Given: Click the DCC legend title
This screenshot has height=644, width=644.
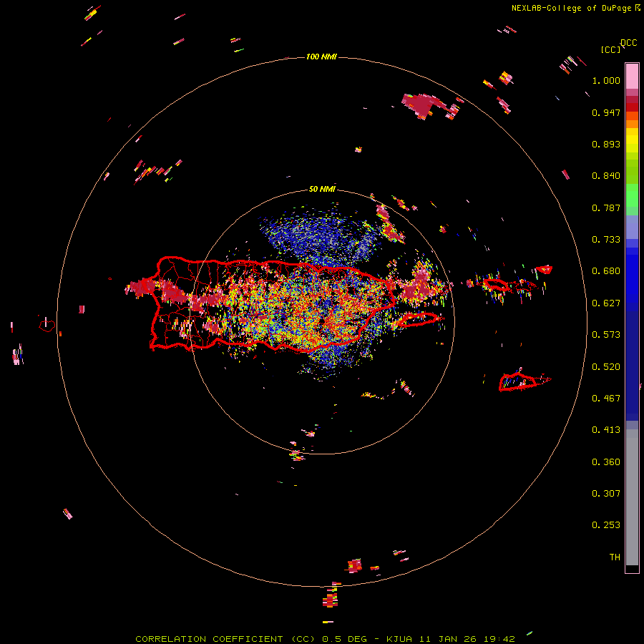Looking at the screenshot, I should pyautogui.click(x=629, y=43).
